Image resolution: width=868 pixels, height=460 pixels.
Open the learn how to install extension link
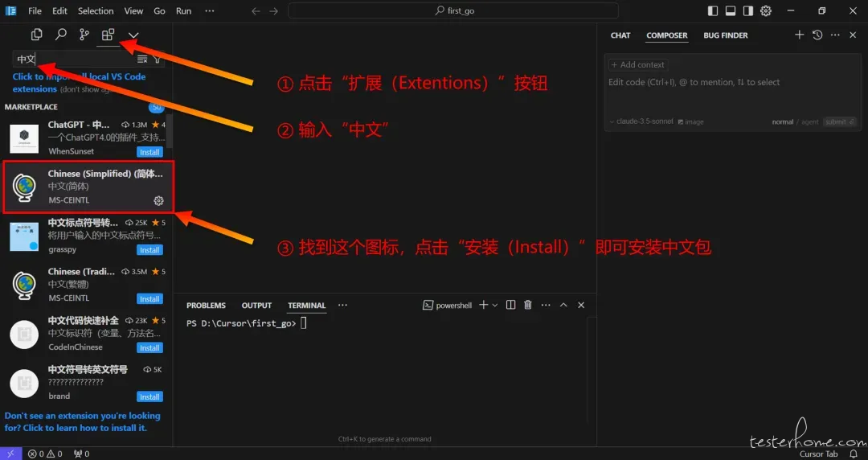coord(83,421)
